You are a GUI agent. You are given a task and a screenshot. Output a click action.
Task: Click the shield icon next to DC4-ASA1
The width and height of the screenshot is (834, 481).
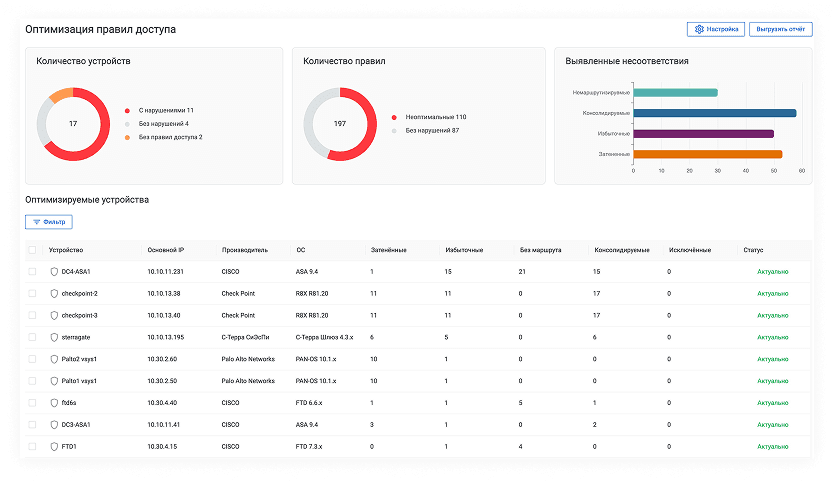(x=54, y=271)
